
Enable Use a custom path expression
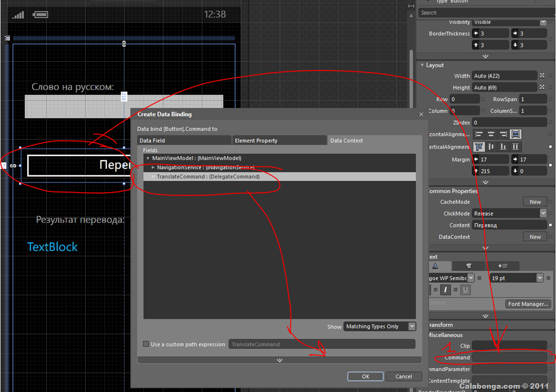tap(146, 344)
